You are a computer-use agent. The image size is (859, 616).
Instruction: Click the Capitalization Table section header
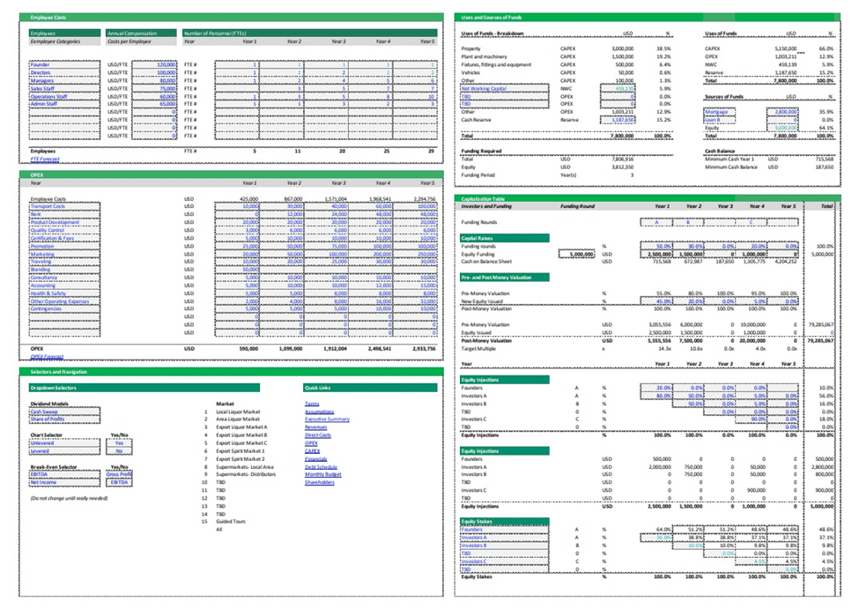point(648,199)
